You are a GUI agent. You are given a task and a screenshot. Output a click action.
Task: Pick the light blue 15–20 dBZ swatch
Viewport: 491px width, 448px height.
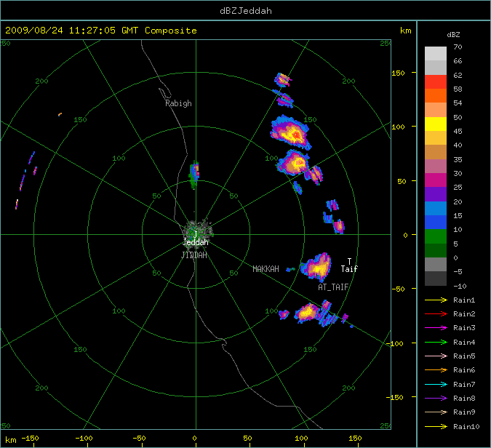pos(436,208)
